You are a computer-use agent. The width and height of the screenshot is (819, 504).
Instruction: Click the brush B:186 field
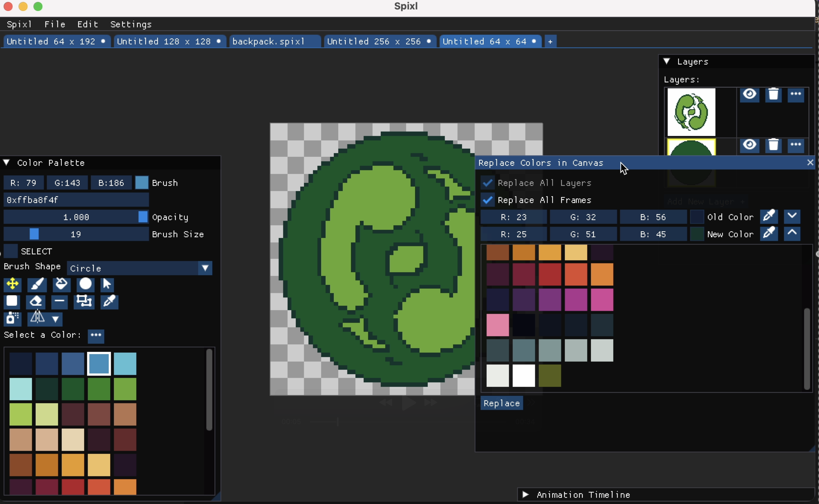(111, 183)
